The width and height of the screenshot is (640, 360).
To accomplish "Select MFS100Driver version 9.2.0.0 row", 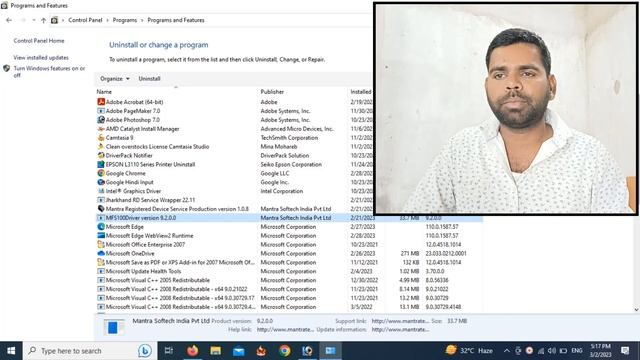I will (x=289, y=218).
